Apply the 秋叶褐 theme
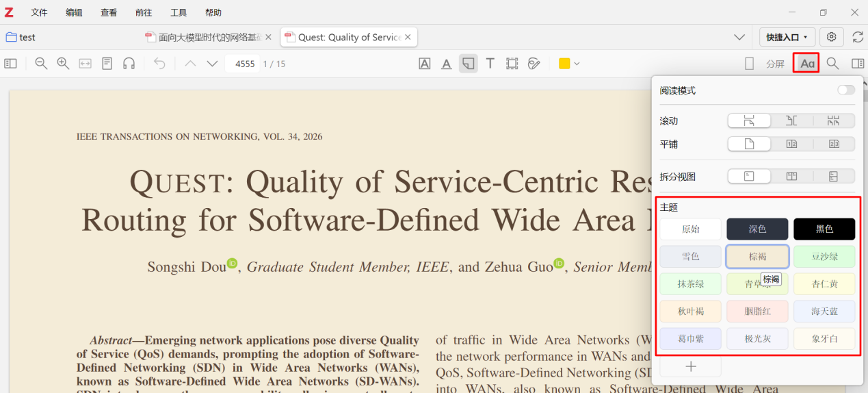The image size is (868, 393). click(690, 311)
